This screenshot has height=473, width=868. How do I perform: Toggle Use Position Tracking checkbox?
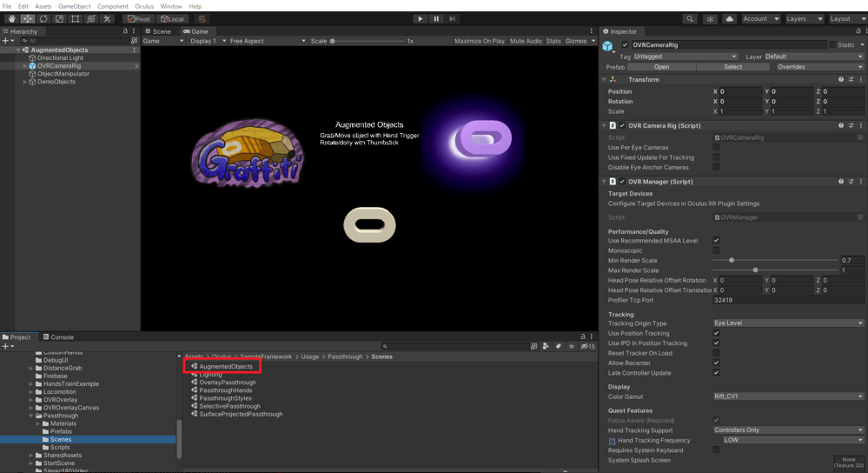pos(716,333)
